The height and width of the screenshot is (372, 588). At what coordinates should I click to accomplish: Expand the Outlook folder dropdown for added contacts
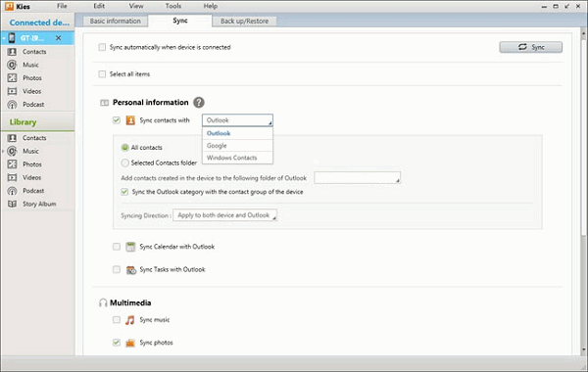point(357,177)
